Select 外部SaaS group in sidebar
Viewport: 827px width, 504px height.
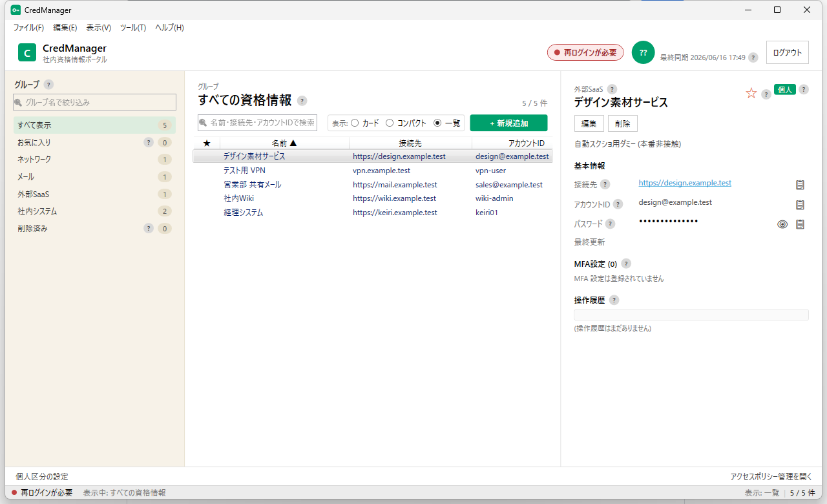(x=94, y=194)
